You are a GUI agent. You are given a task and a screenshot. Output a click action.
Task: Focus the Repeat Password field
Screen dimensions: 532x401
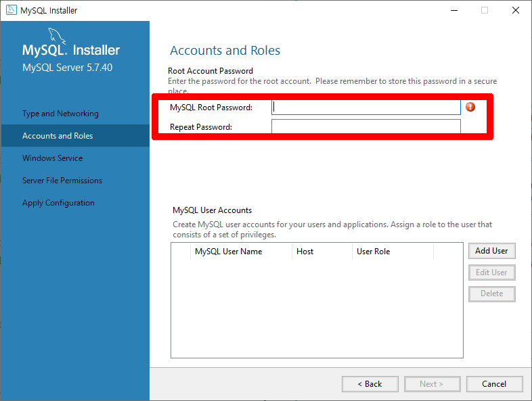(x=365, y=126)
